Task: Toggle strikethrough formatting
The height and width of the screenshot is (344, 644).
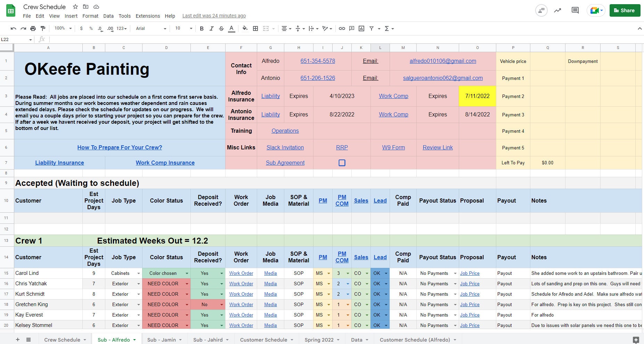Action: [x=221, y=28]
